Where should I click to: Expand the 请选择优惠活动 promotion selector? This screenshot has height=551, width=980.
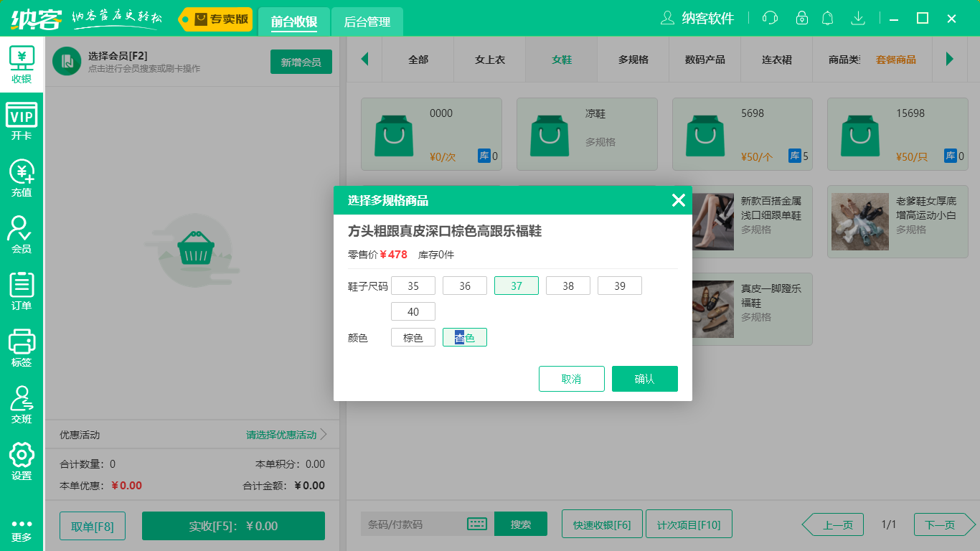[x=281, y=434]
